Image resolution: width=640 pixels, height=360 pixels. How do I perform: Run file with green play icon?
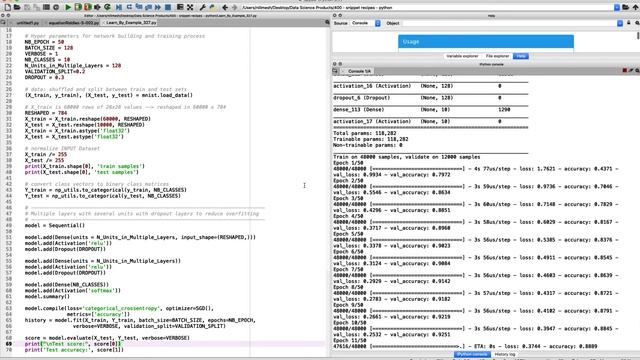[68, 7]
